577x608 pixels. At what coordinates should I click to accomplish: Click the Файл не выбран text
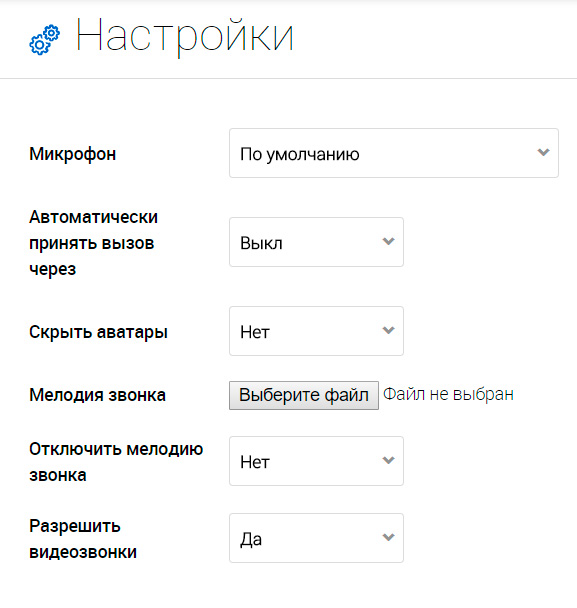[448, 394]
